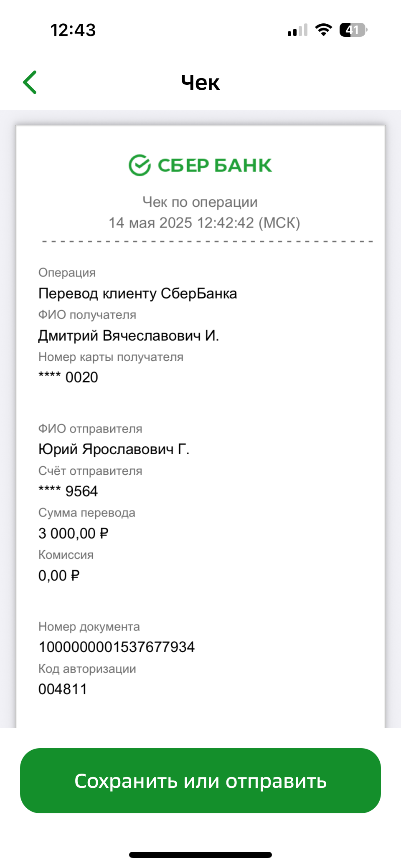The width and height of the screenshot is (401, 868).
Task: Tap the transfer amount 3 000,00 ₽
Action: tap(74, 533)
